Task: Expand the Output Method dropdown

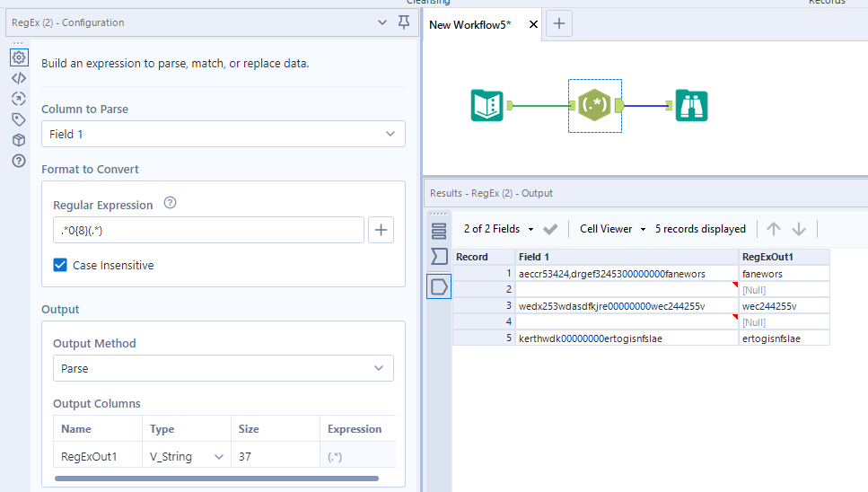Action: click(x=223, y=368)
